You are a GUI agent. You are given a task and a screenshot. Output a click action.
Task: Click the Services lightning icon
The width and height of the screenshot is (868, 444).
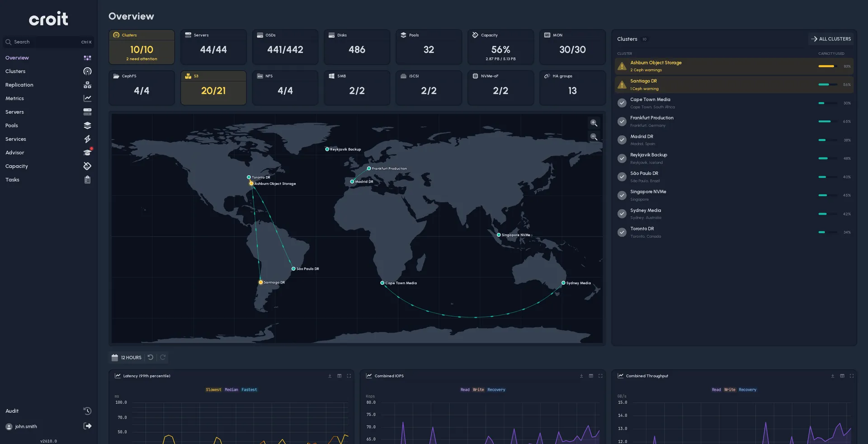coord(87,139)
